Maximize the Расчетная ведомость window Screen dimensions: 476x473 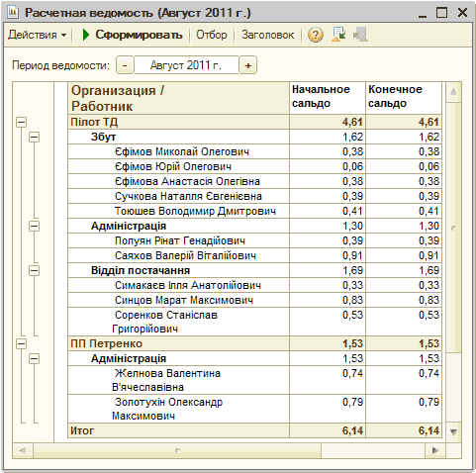[441, 13]
